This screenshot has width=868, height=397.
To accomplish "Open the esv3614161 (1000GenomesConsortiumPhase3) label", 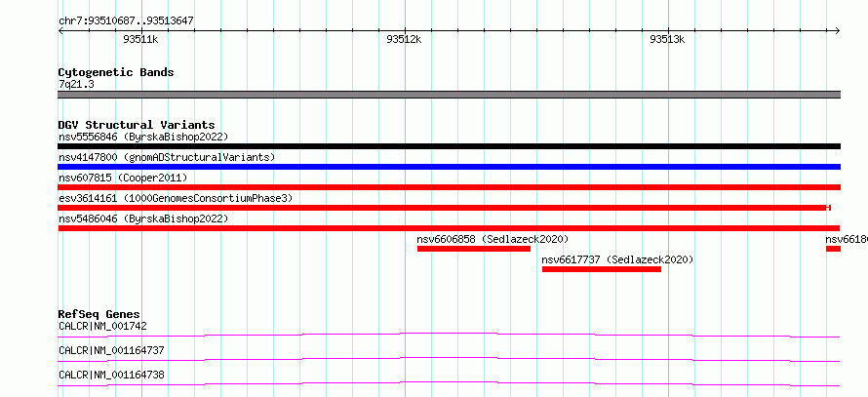I will (x=176, y=198).
